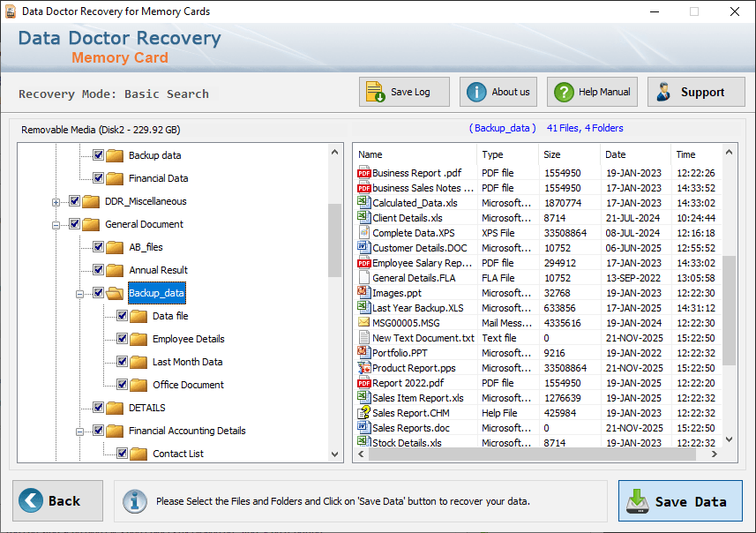Uncheck the Contact List checkbox
The width and height of the screenshot is (756, 533).
(122, 453)
